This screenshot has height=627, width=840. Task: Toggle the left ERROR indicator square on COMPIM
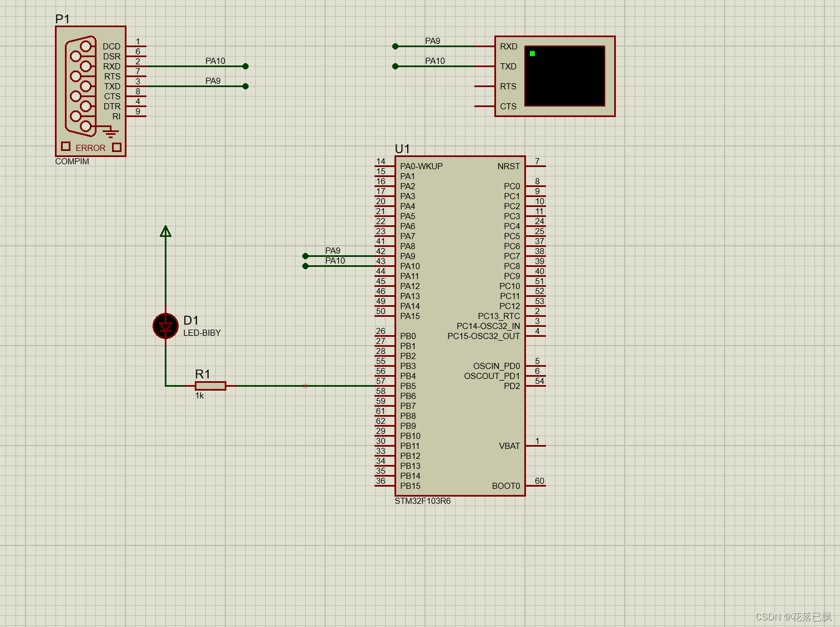coord(65,146)
